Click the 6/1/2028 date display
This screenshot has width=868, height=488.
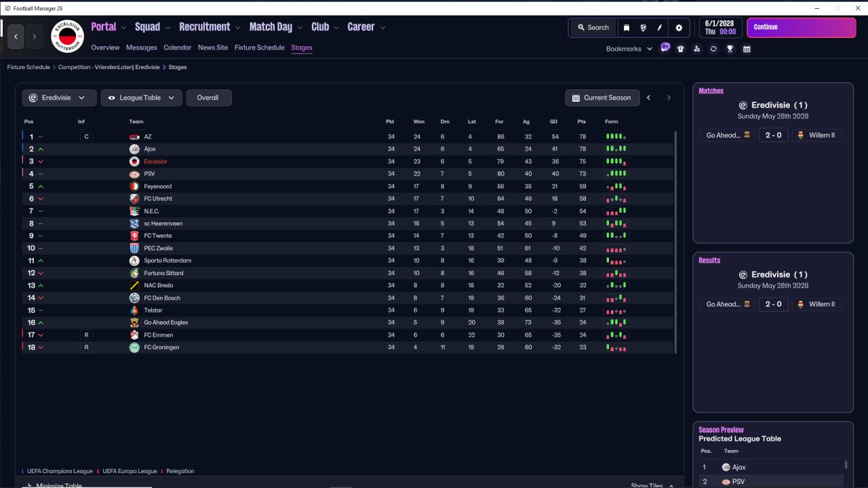[720, 28]
